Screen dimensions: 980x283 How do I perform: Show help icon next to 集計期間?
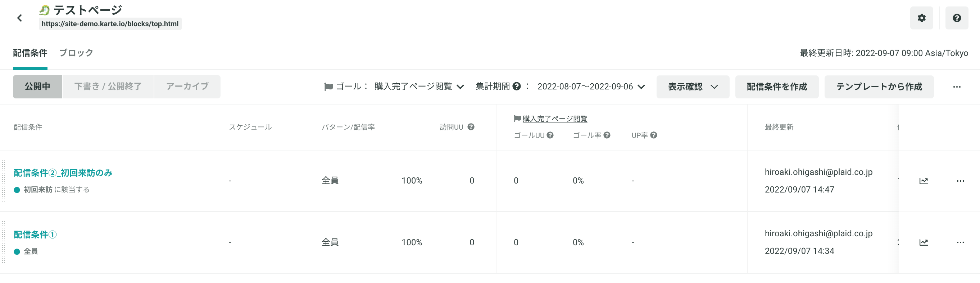pos(516,86)
